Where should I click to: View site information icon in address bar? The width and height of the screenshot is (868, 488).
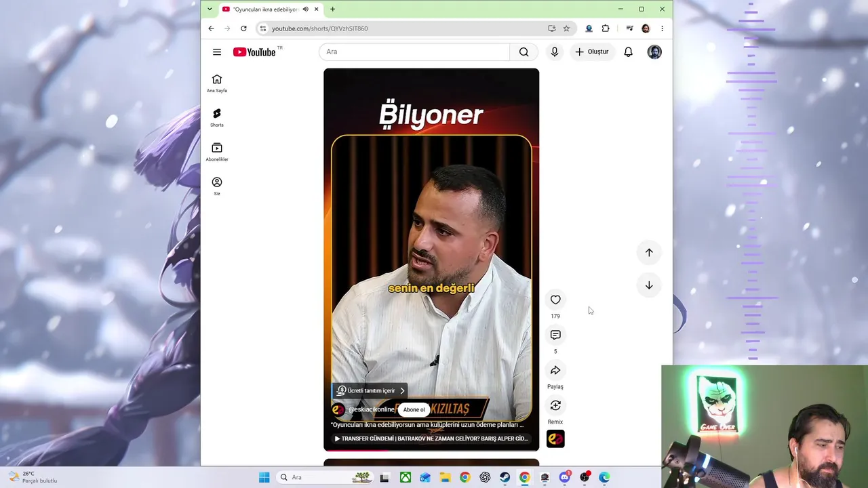pyautogui.click(x=263, y=28)
